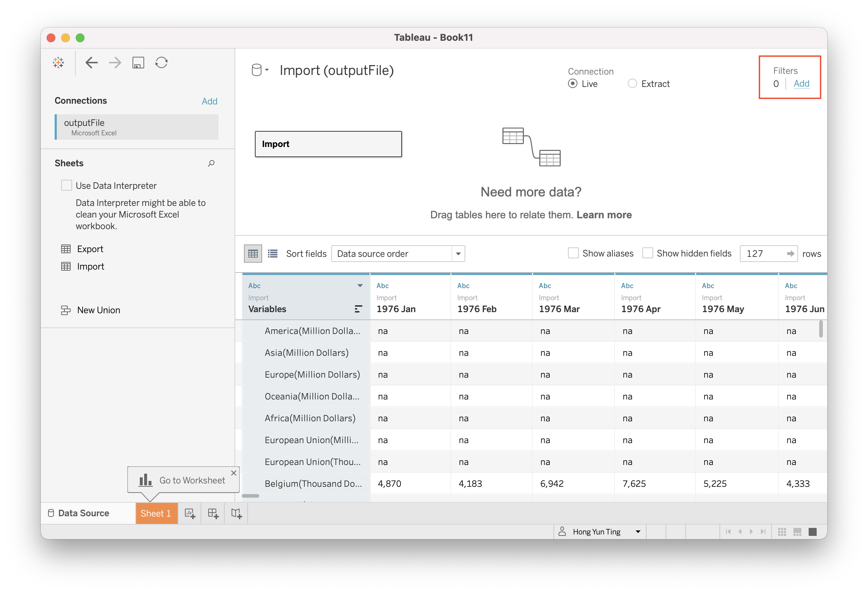Screen dimensions: 868x593
Task: Enable Use Data Interpreter checkbox
Action: coord(67,186)
